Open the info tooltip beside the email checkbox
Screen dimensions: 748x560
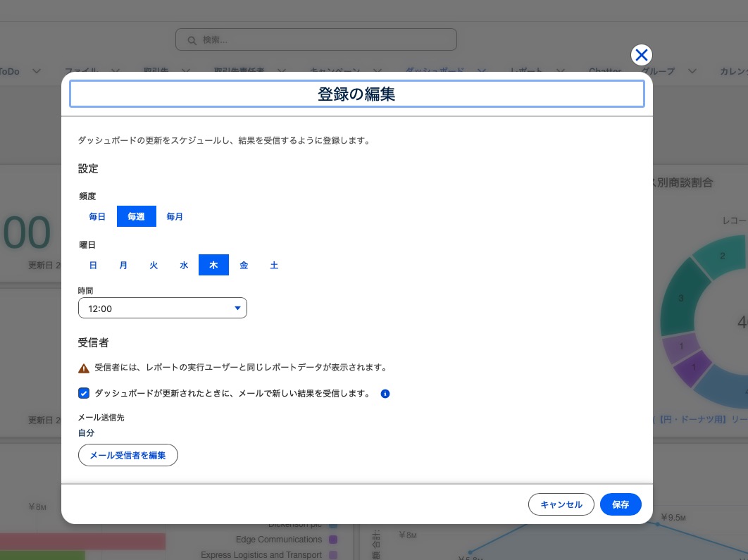coord(385,394)
